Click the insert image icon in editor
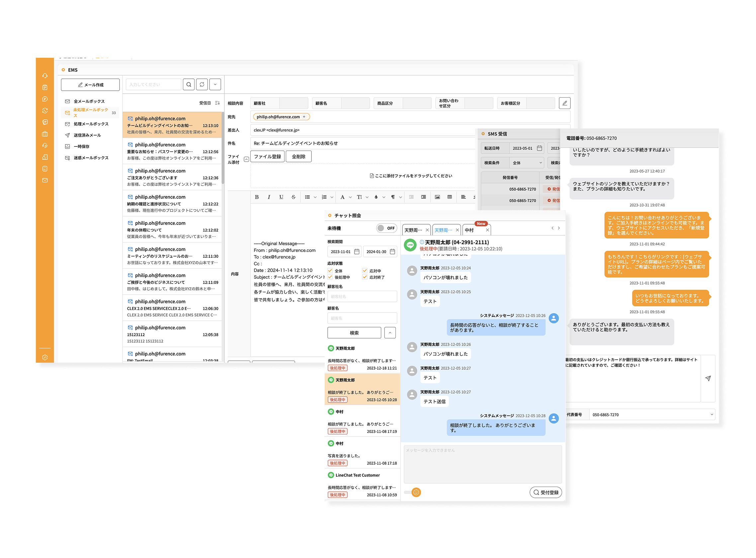This screenshot has height=558, width=756. coord(437,197)
